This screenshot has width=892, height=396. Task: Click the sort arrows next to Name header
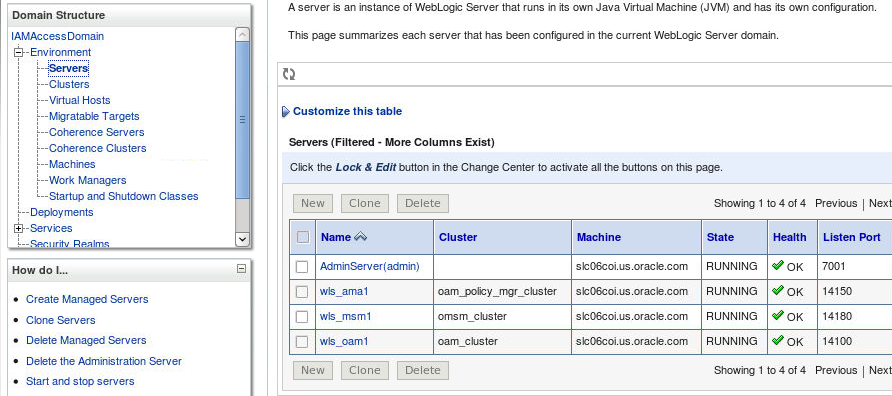(361, 237)
